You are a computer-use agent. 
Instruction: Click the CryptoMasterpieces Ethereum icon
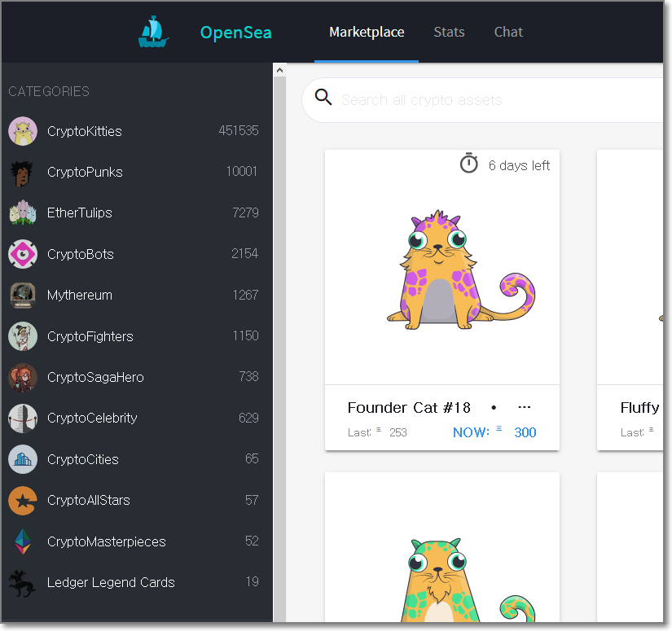click(23, 541)
